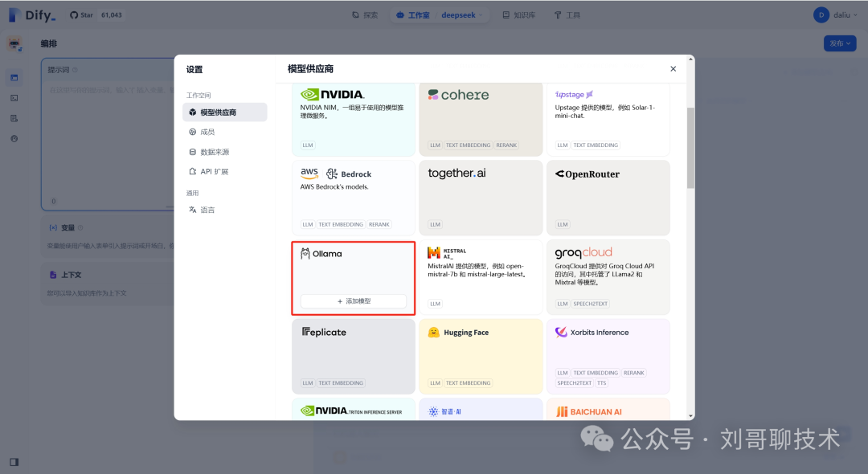
Task: Click the RERANK tag on cohere card
Action: 506,145
